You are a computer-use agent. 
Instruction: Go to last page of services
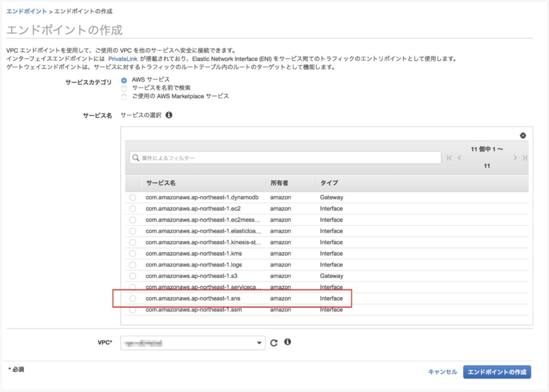tap(525, 157)
